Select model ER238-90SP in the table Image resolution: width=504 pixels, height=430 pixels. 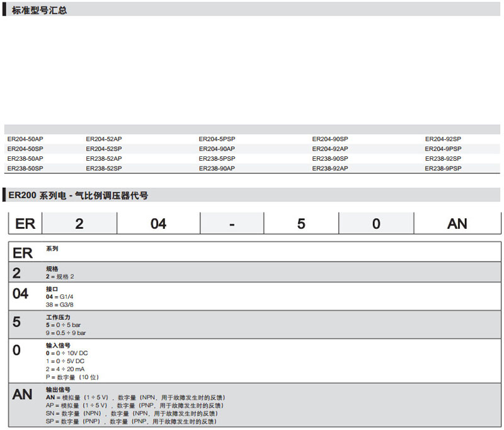(330, 159)
